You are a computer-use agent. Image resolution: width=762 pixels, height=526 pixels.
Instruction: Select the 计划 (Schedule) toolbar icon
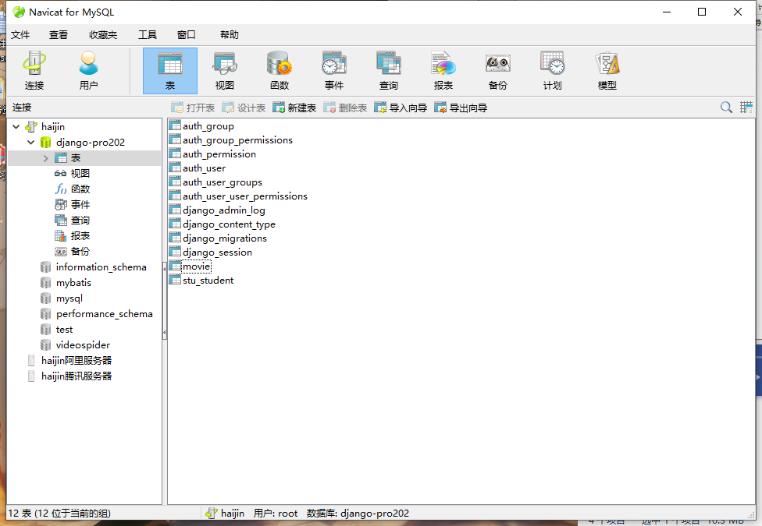click(x=552, y=71)
